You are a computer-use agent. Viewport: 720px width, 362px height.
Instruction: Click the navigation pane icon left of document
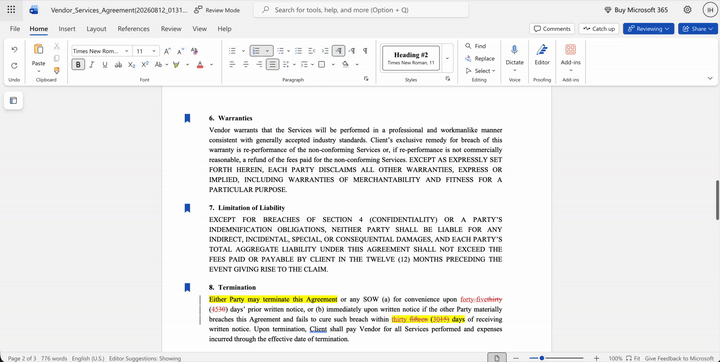(13, 101)
